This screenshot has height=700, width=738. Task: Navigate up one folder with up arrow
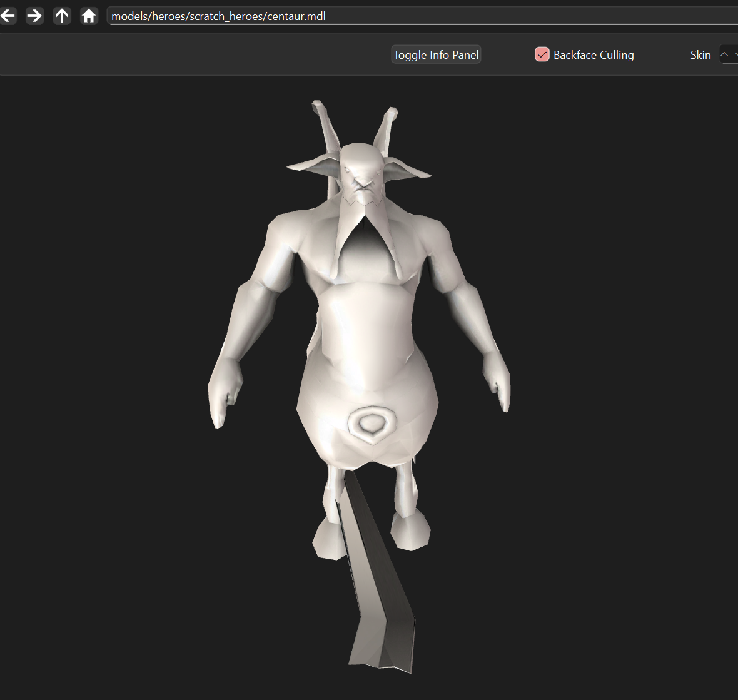click(x=62, y=16)
